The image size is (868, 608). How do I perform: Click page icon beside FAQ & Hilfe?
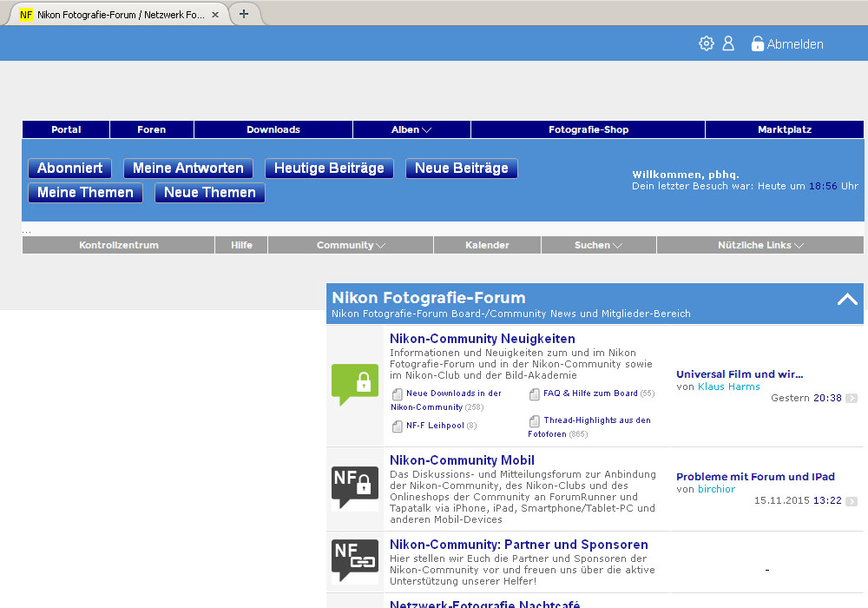pos(534,394)
